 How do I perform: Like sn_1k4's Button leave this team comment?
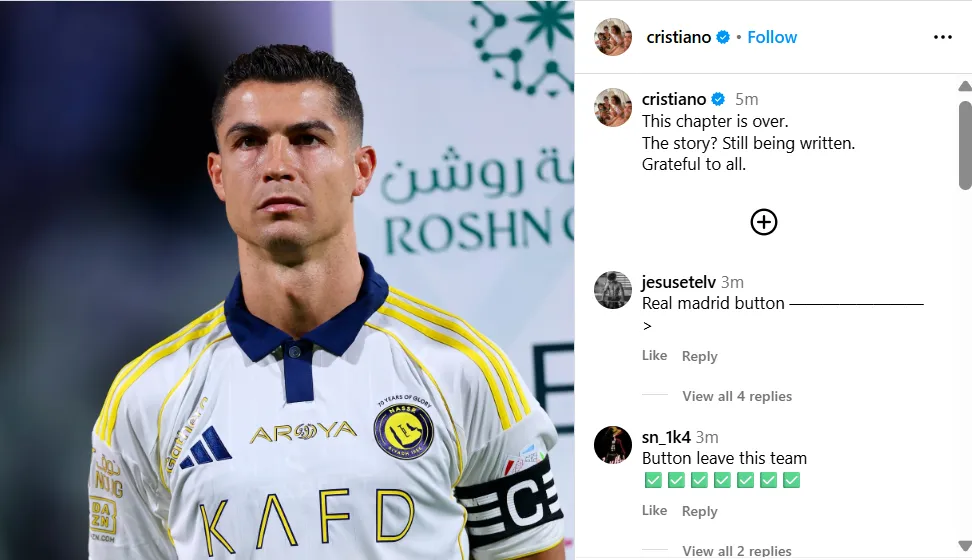pos(654,510)
